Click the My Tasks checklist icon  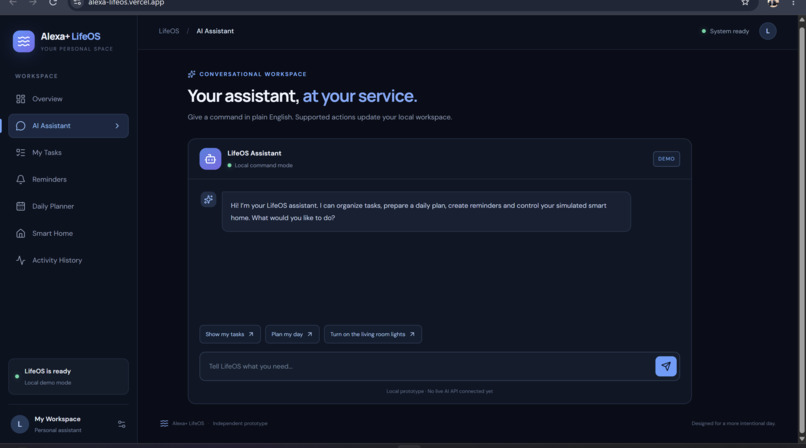[21, 153]
